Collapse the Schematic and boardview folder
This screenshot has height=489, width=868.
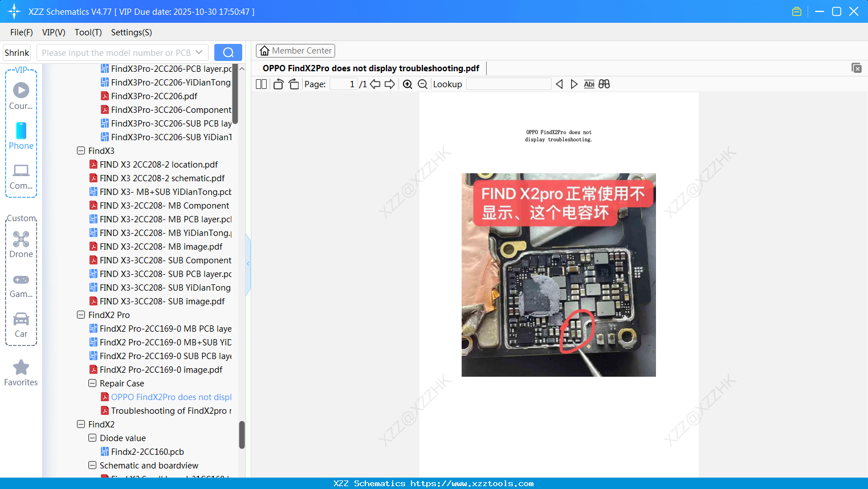92,466
